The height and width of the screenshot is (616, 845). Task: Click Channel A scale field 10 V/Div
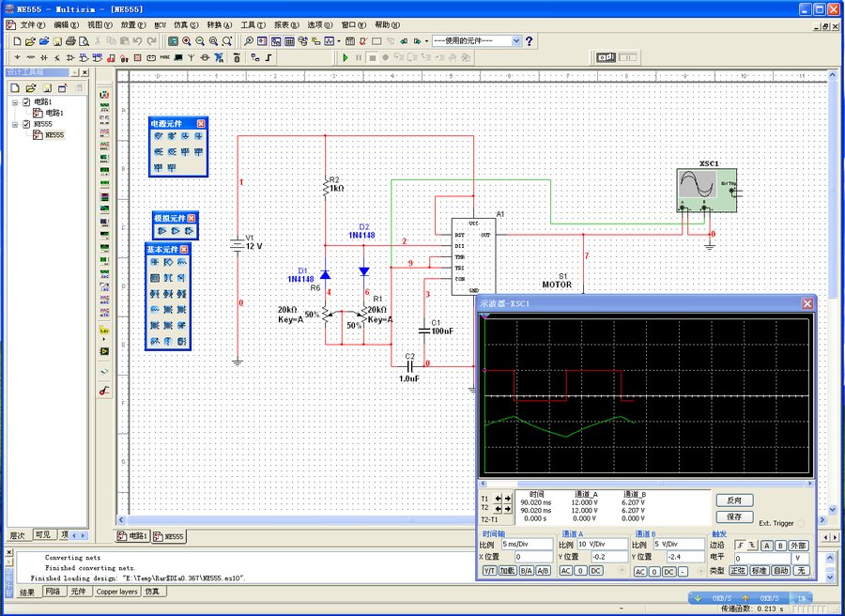coord(603,545)
